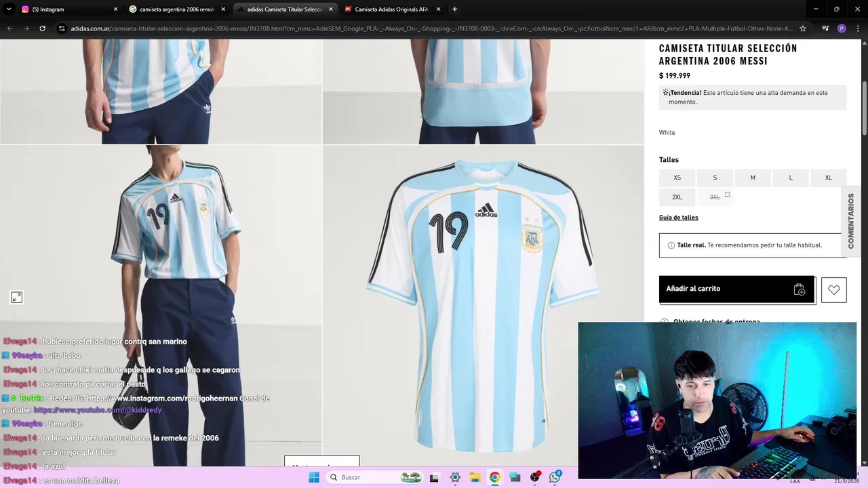Click the info icon beside 'Talle real'

pyautogui.click(x=671, y=245)
